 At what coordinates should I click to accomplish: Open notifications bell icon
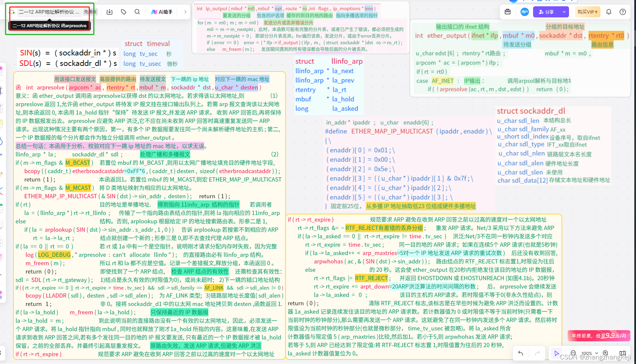(609, 12)
